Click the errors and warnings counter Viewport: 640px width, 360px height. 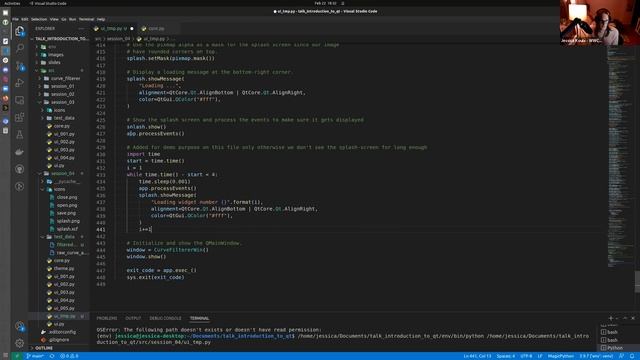[69, 356]
